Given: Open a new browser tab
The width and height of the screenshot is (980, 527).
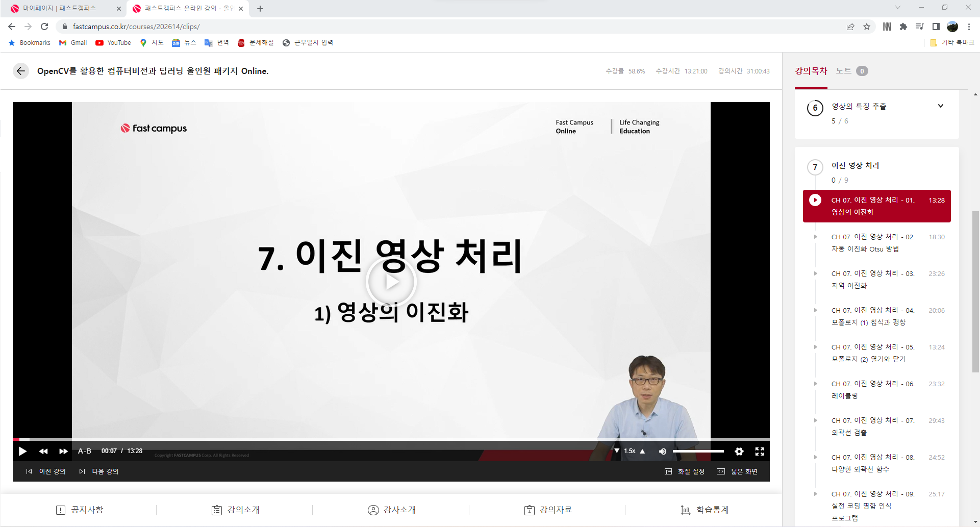Looking at the screenshot, I should 260,9.
